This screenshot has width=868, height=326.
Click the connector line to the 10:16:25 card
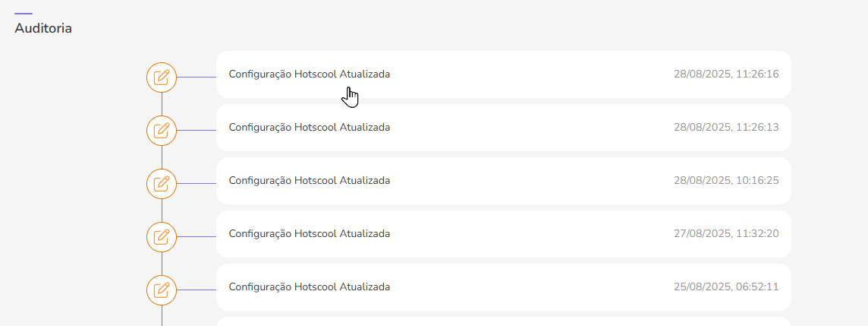(197, 184)
